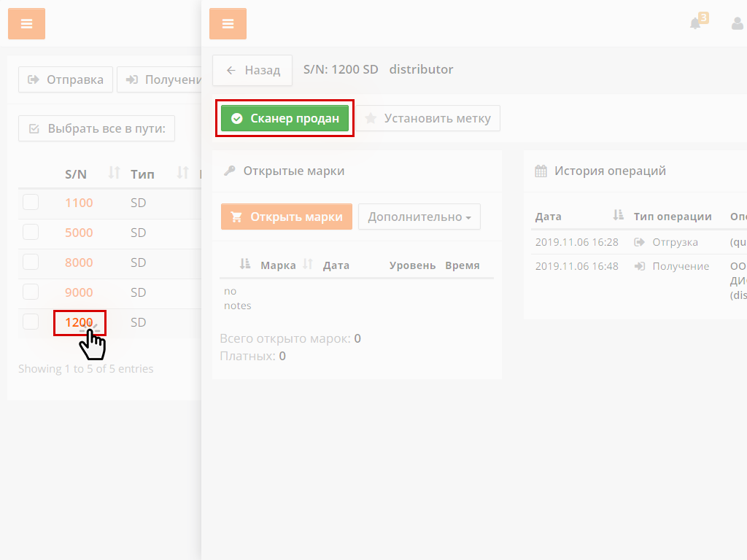Open the user profile icon

click(738, 24)
